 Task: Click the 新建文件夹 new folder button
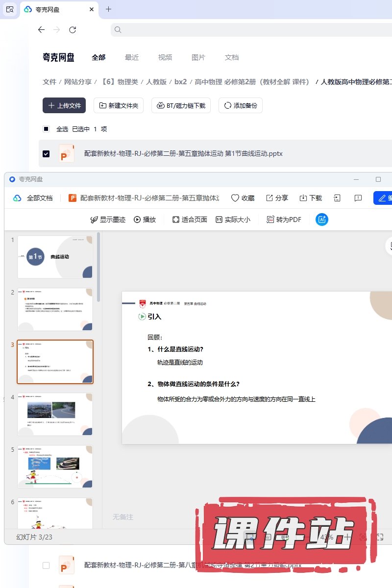point(119,105)
